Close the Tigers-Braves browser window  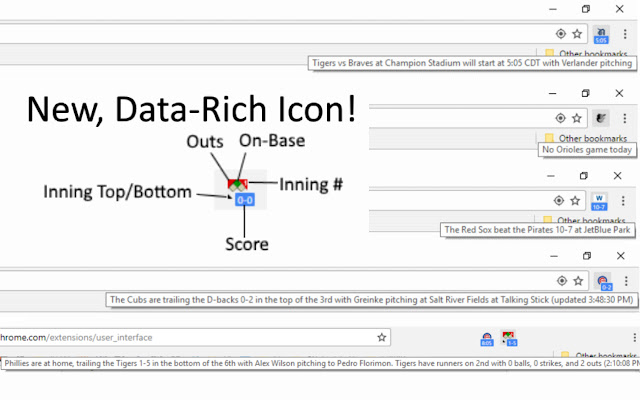point(620,9)
